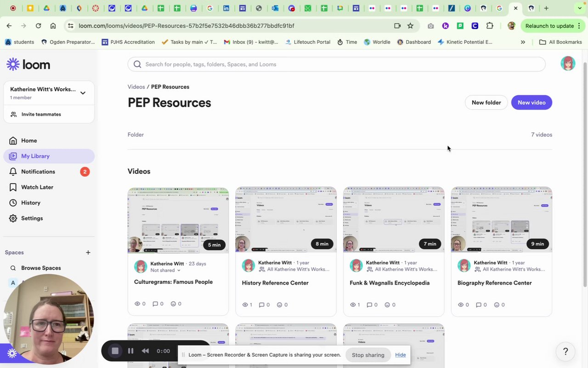Show more bookmarks chevron
The height and width of the screenshot is (368, 588).
523,42
